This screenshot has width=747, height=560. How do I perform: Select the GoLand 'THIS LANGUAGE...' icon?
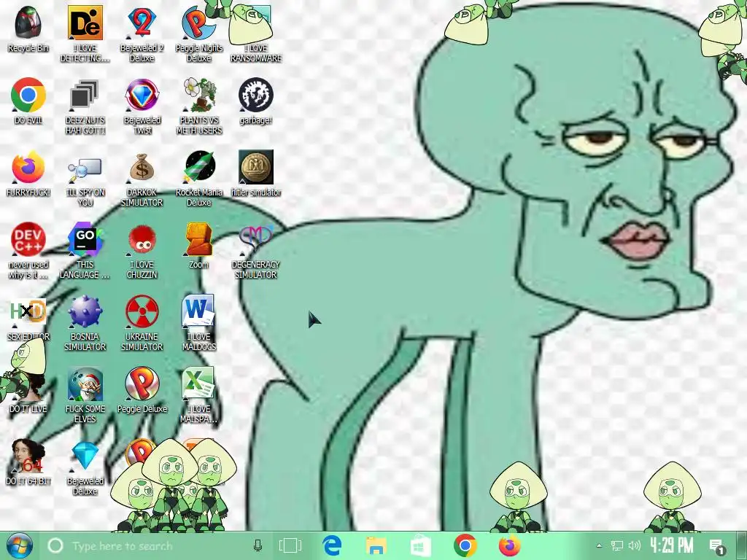pyautogui.click(x=85, y=239)
